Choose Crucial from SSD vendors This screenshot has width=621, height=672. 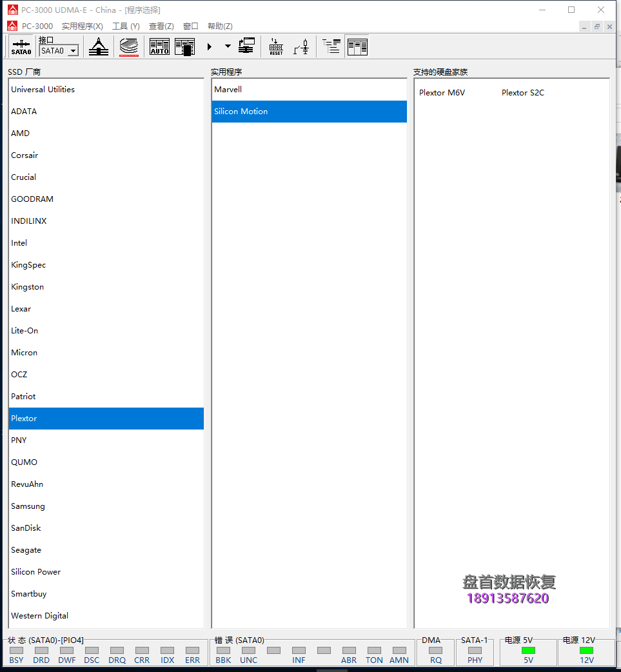[x=106, y=177]
